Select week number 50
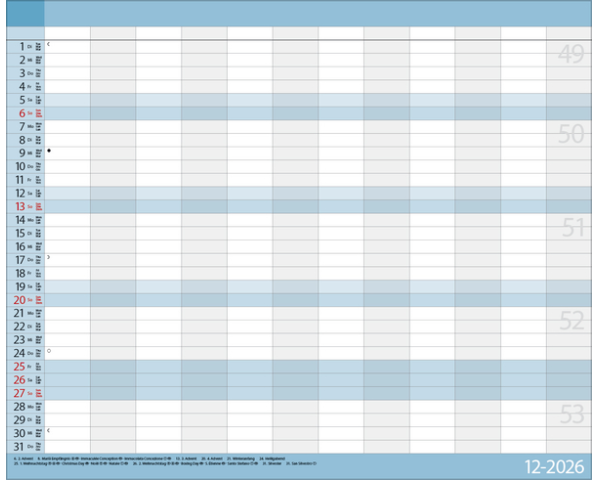The width and height of the screenshot is (600, 480). [570, 135]
